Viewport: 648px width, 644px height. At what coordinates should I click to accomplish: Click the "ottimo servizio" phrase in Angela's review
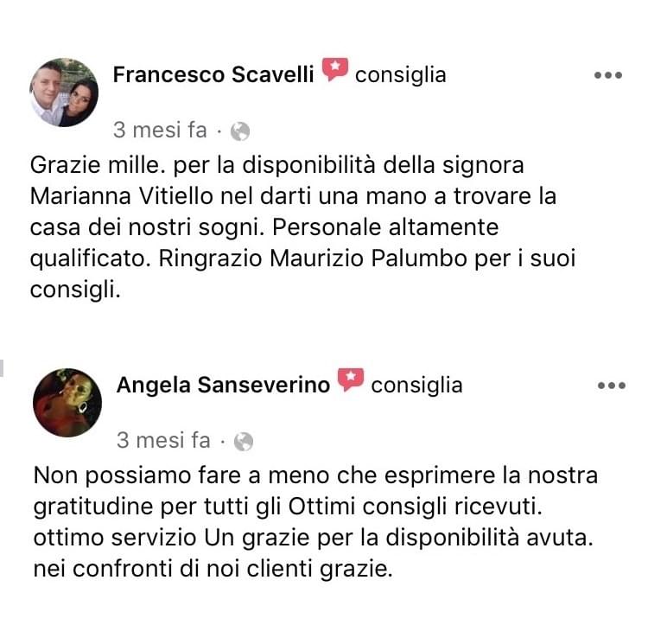[x=116, y=537]
